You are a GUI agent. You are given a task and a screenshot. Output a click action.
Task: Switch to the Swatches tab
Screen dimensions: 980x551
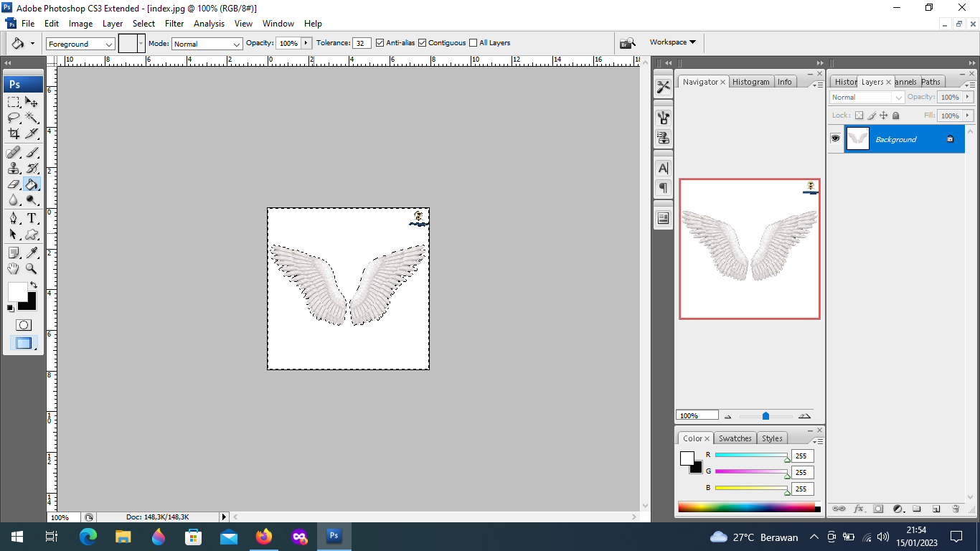tap(735, 438)
